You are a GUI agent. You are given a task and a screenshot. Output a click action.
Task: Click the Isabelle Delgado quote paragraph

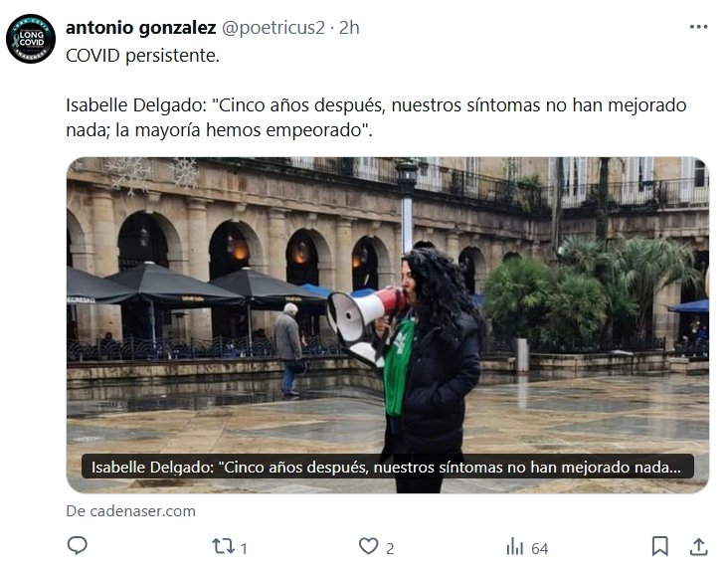click(x=376, y=117)
